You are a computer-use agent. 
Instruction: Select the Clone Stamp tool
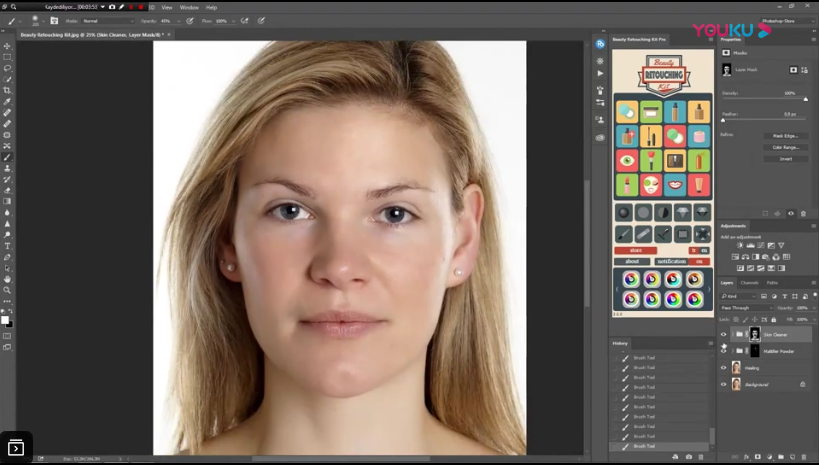click(7, 168)
